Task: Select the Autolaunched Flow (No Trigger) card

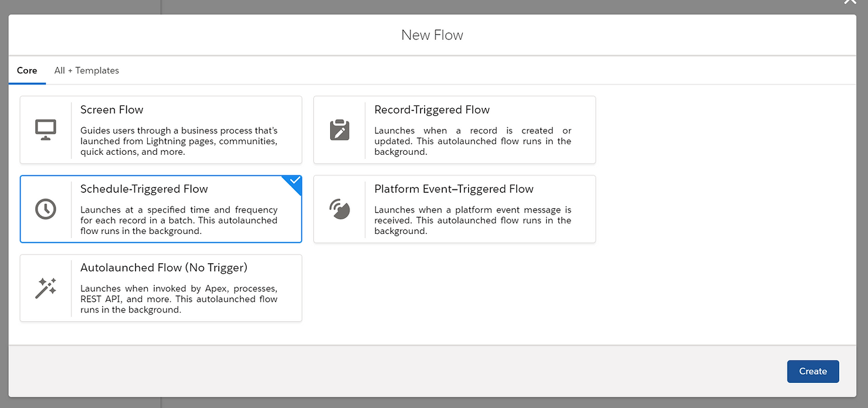Action: pos(161,288)
